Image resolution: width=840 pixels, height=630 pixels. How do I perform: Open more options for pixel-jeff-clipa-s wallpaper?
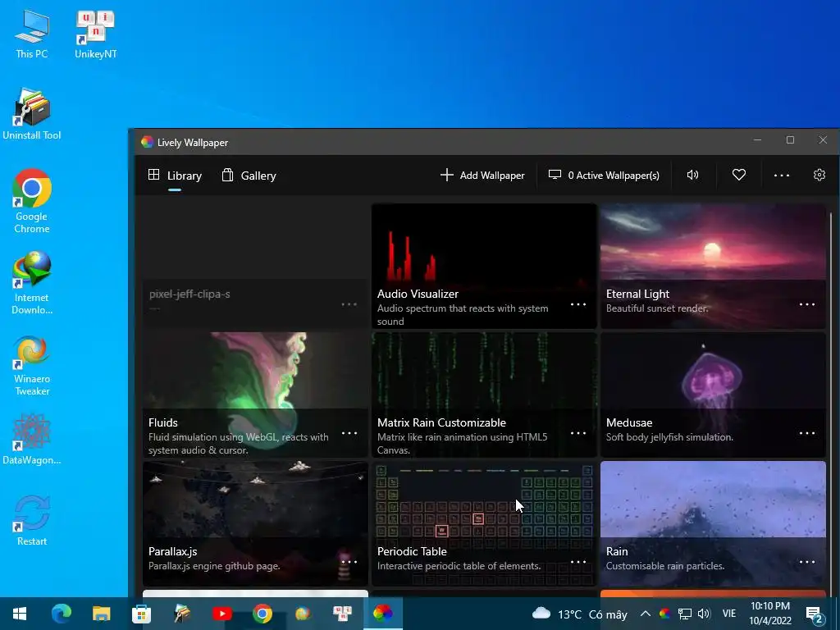pos(349,304)
